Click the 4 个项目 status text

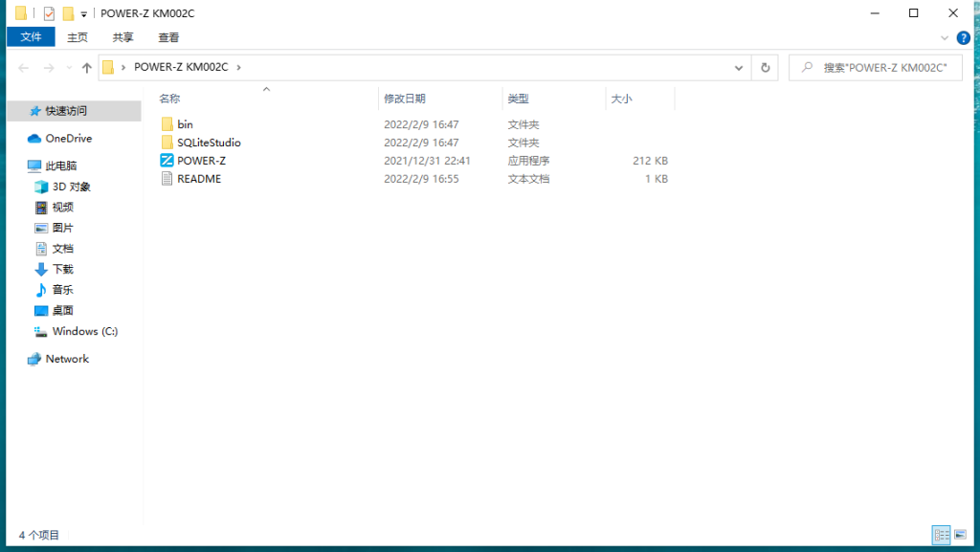(38, 535)
